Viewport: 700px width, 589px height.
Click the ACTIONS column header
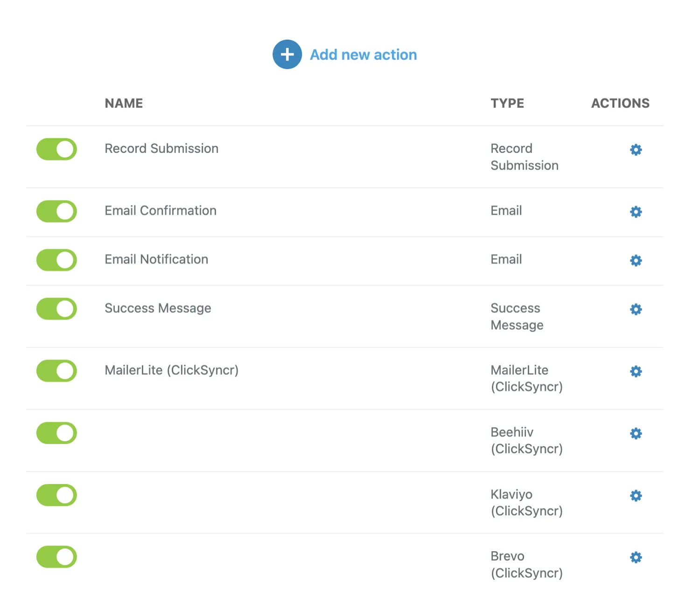pyautogui.click(x=620, y=103)
